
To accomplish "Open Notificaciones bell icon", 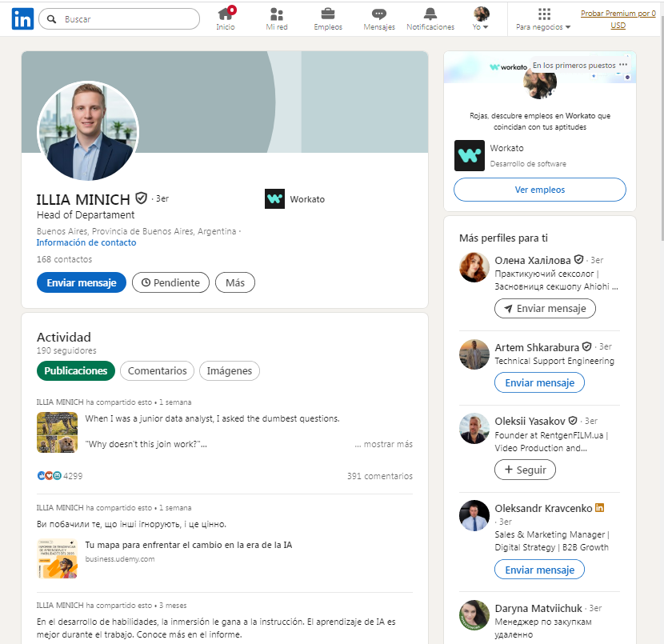I will 430,14.
